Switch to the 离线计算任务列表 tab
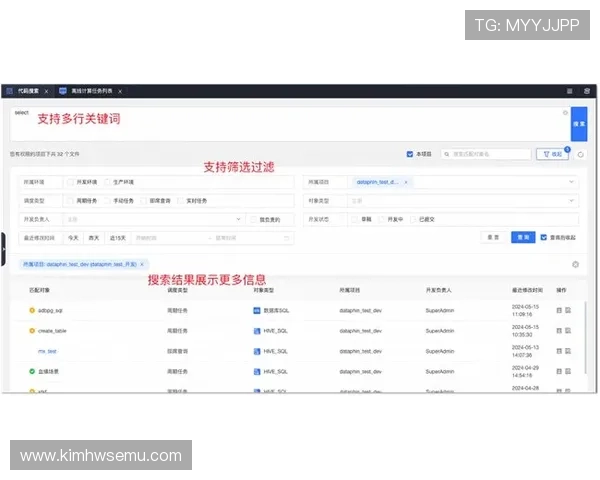600x480 pixels. point(91,91)
